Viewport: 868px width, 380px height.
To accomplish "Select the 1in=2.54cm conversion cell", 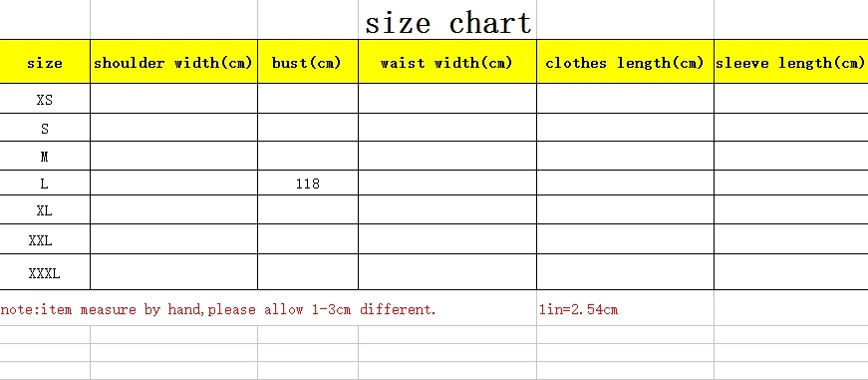I will [578, 309].
